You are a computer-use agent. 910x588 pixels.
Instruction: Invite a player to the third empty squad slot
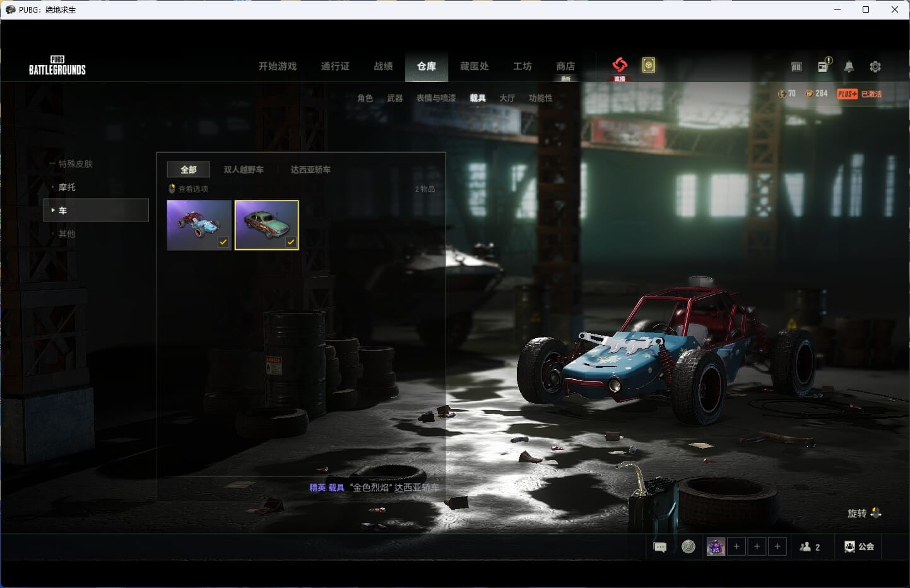point(777,547)
